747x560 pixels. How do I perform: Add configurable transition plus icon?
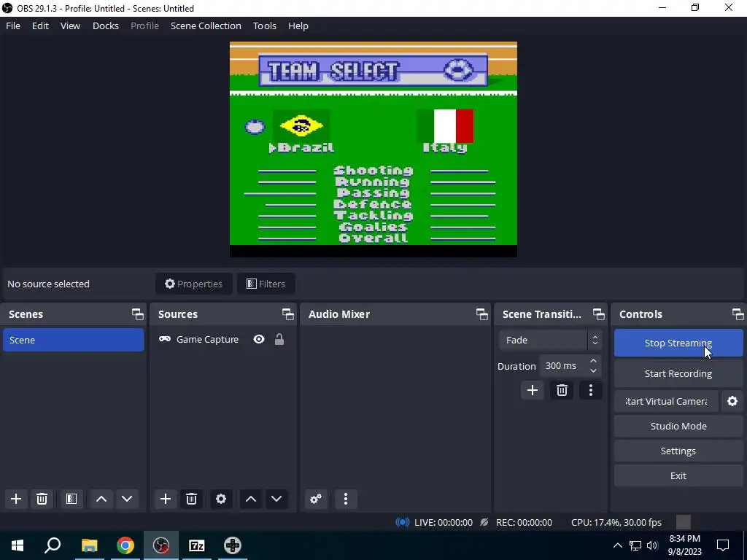tap(533, 391)
